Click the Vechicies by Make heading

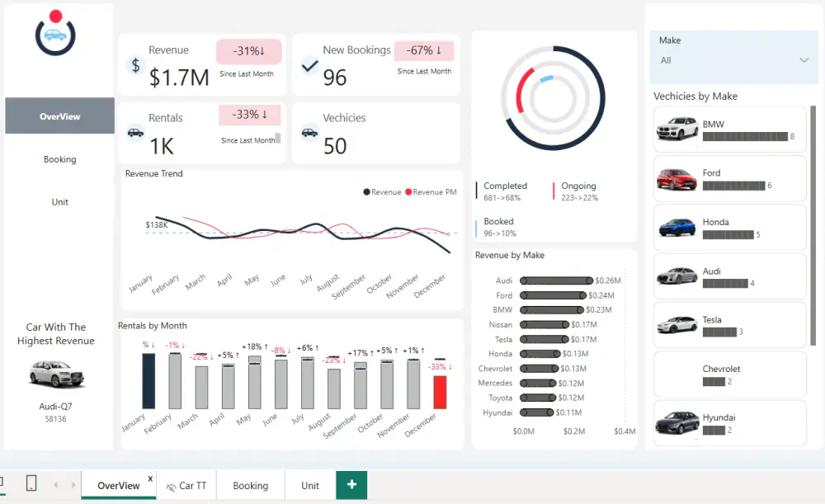pos(695,97)
